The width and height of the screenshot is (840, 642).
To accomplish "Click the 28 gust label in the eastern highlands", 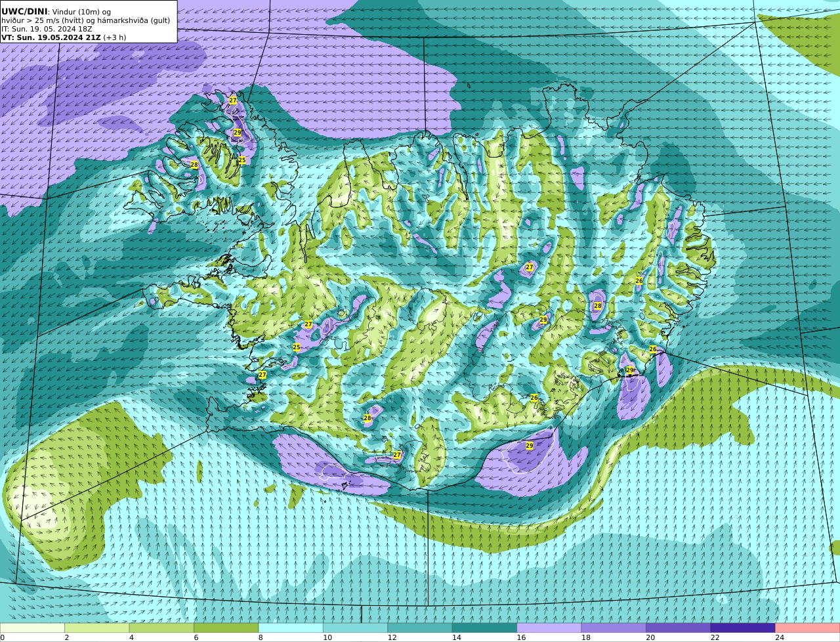I will coord(598,306).
